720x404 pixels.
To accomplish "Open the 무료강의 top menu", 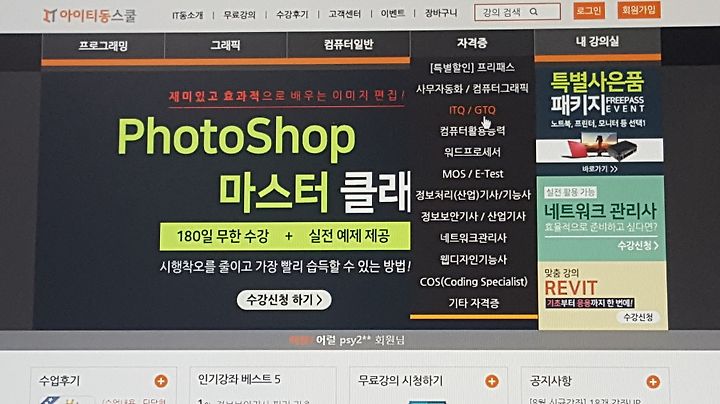I will click(239, 15).
